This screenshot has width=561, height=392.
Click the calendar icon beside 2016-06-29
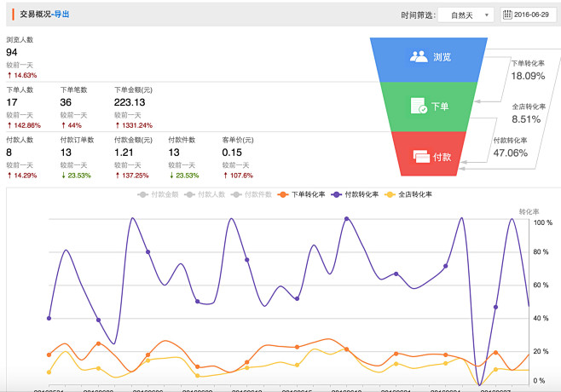point(507,14)
